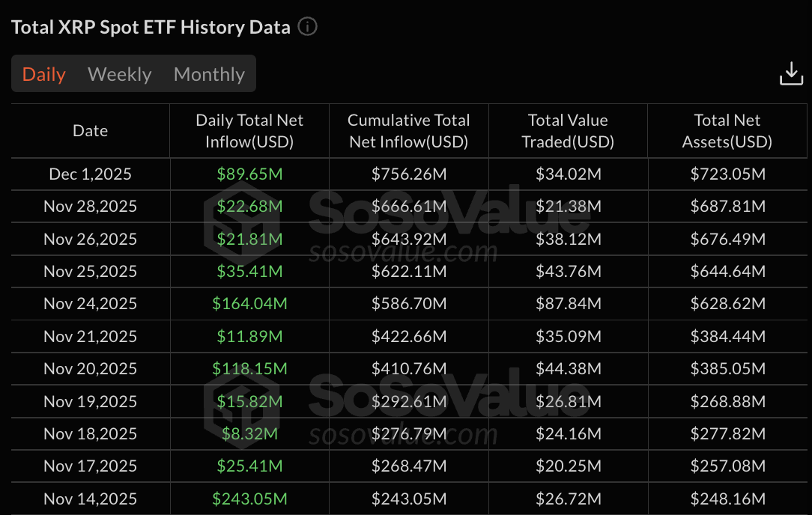The width and height of the screenshot is (812, 515).
Task: Click the $11.89M daily inflow value
Action: (249, 336)
